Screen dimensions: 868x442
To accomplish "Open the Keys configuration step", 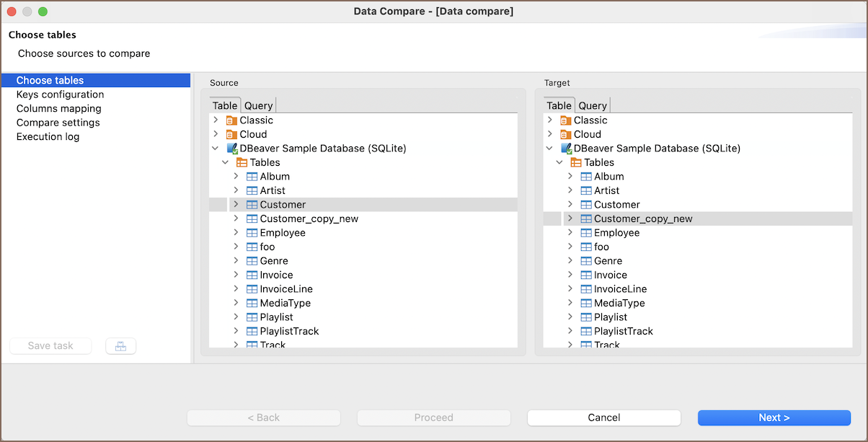I will [x=60, y=94].
